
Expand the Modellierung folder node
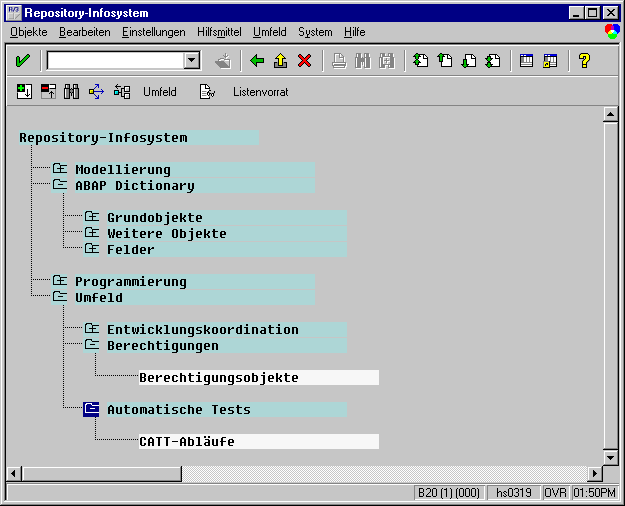coord(60,169)
